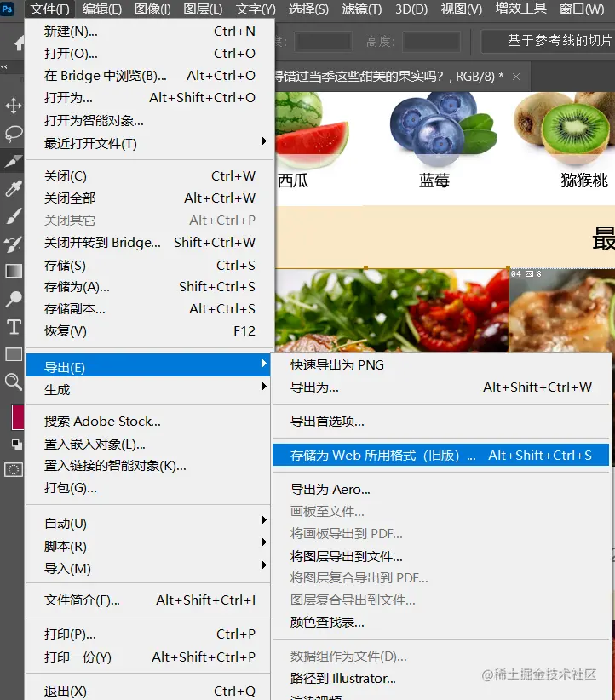Collapse the toolbar with double-arrow icon
Screen dimensions: 615x700
(x=4, y=67)
